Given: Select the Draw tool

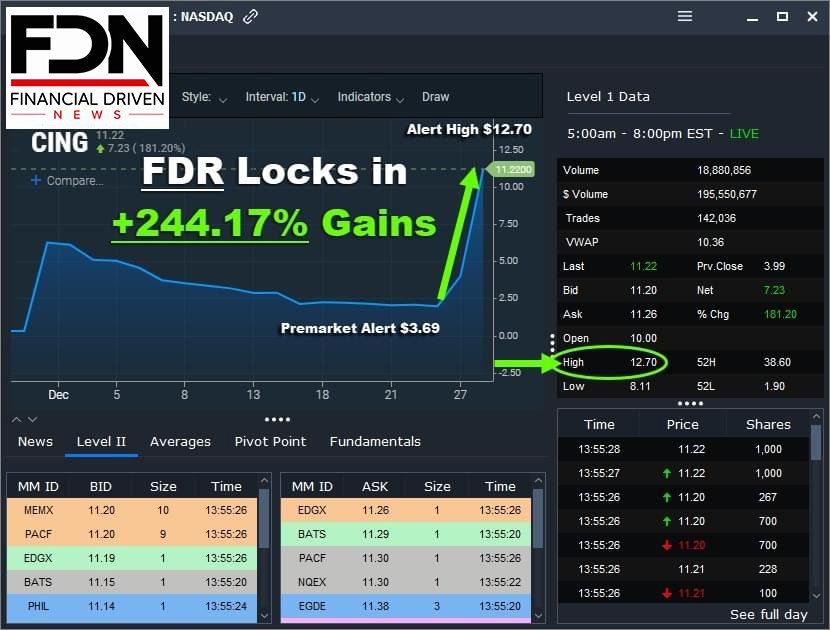Looking at the screenshot, I should (x=436, y=97).
